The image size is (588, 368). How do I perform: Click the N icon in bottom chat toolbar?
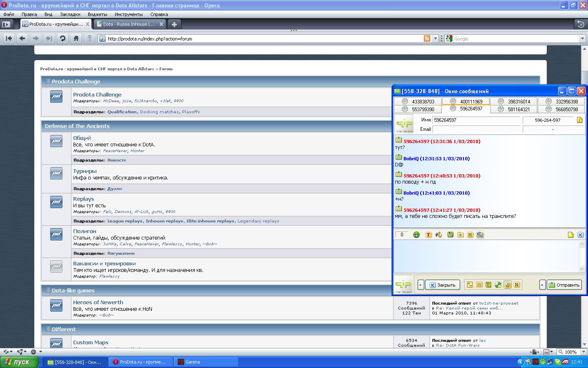pos(517,285)
